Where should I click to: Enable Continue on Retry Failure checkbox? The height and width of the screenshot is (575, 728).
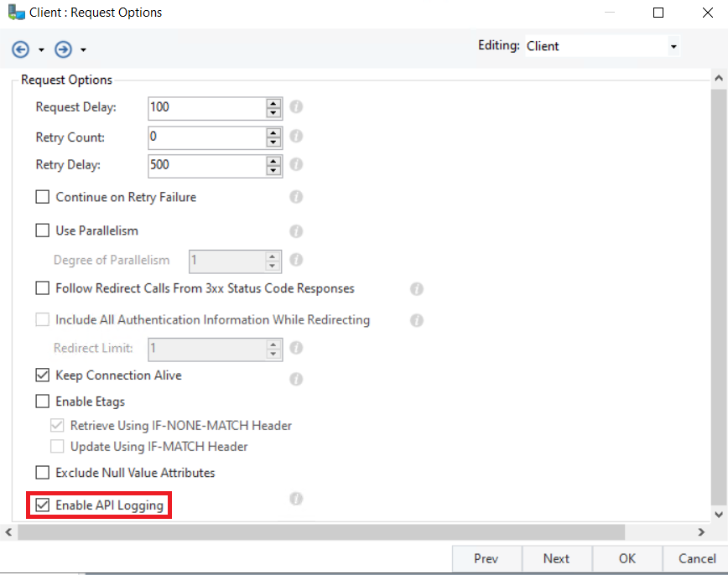click(43, 198)
